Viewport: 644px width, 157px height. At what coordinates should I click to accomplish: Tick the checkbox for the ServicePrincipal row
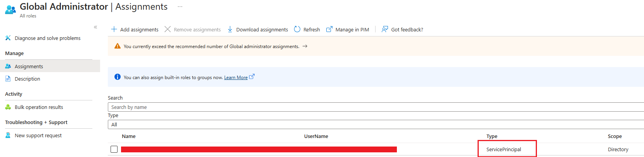[x=114, y=149]
